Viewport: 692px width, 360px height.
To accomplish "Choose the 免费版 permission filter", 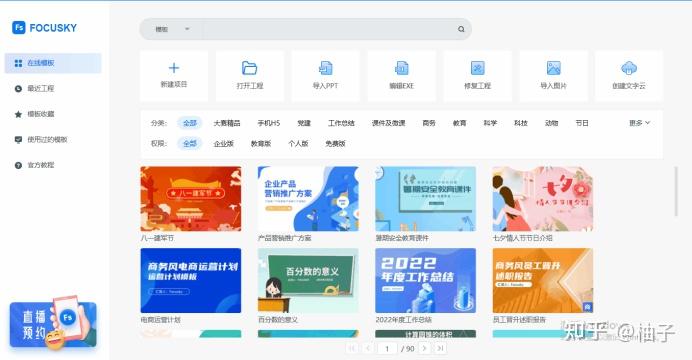I will pyautogui.click(x=335, y=143).
